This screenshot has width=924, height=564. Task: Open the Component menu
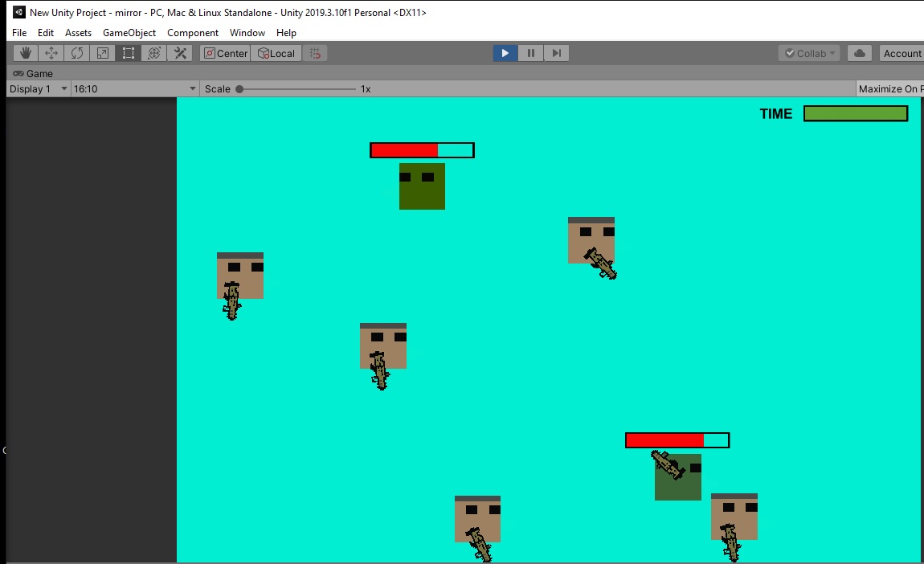click(193, 32)
